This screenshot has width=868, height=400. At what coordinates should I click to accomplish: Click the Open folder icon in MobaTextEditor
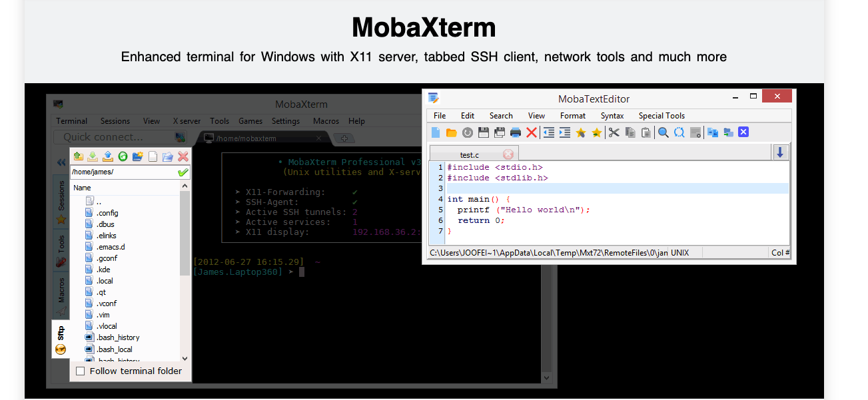click(x=452, y=132)
